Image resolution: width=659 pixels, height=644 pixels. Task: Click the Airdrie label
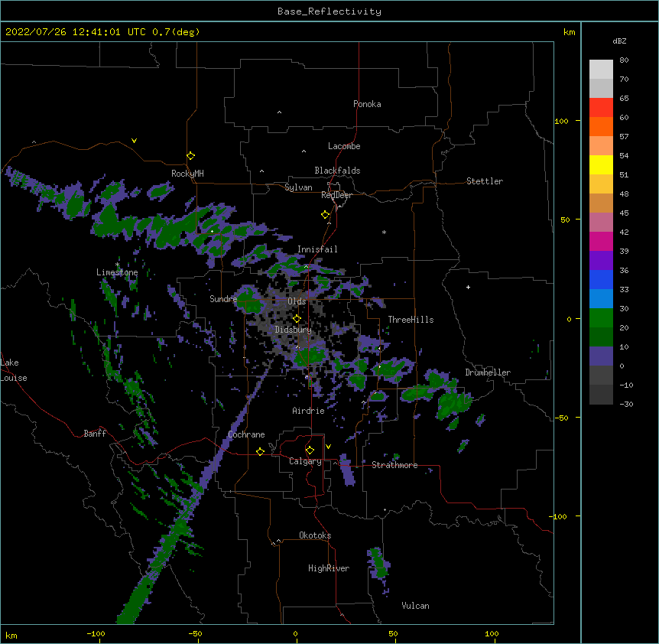(x=309, y=411)
